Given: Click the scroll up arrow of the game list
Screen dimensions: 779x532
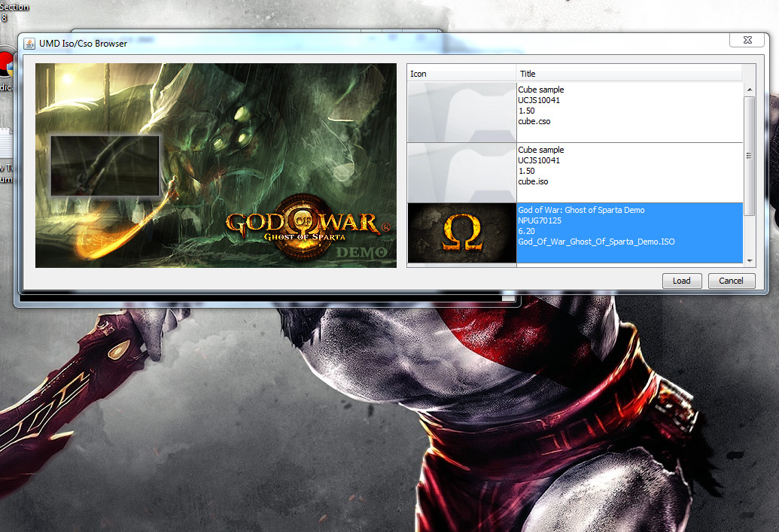Looking at the screenshot, I should pyautogui.click(x=749, y=90).
